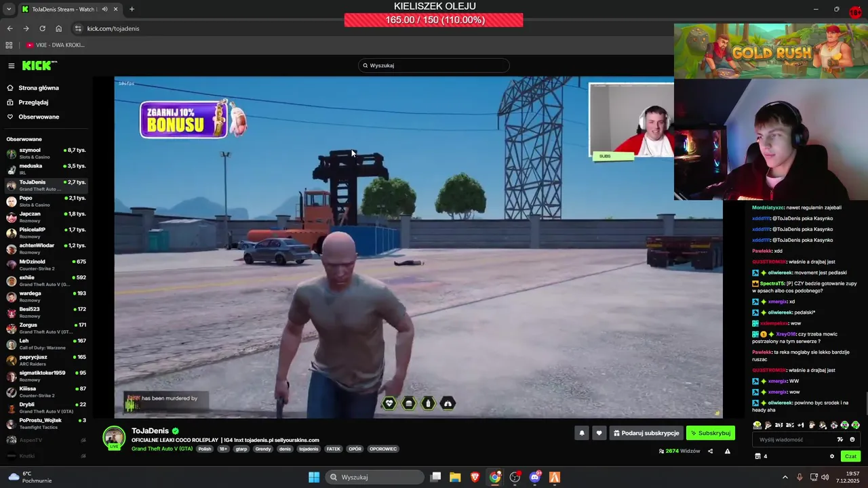Click the browser forward arrow

point(26,28)
